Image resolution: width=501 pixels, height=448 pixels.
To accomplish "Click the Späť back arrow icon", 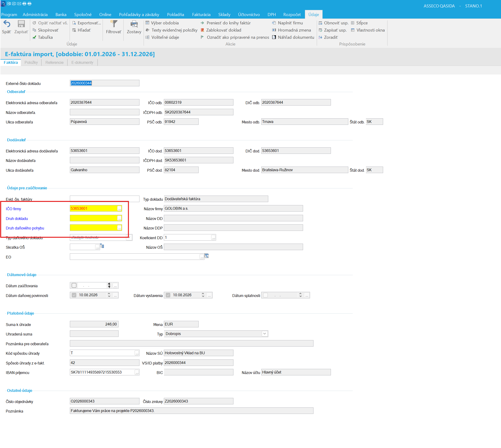I will [7, 24].
